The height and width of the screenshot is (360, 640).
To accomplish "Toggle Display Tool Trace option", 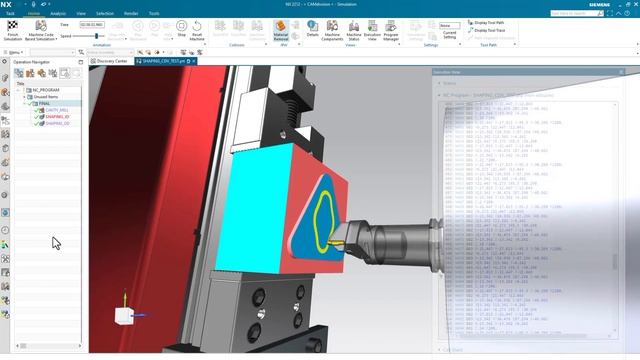I will point(486,30).
